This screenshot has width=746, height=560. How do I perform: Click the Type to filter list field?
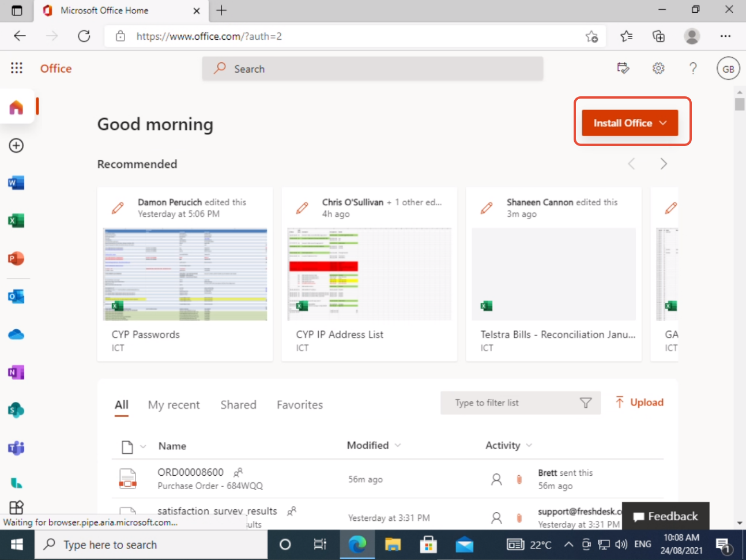(520, 403)
